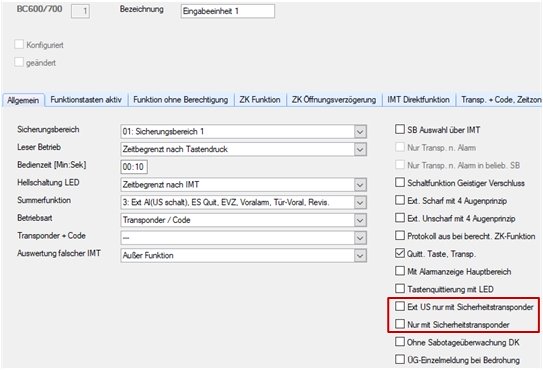Check Tastenquittierung mit LED
Viewport: 543px width, 370px height.
click(x=400, y=289)
